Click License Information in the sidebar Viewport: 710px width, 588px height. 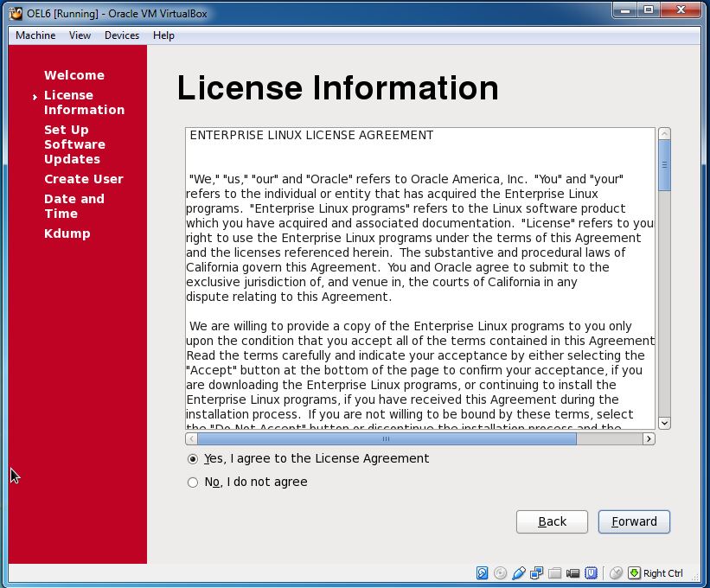84,102
